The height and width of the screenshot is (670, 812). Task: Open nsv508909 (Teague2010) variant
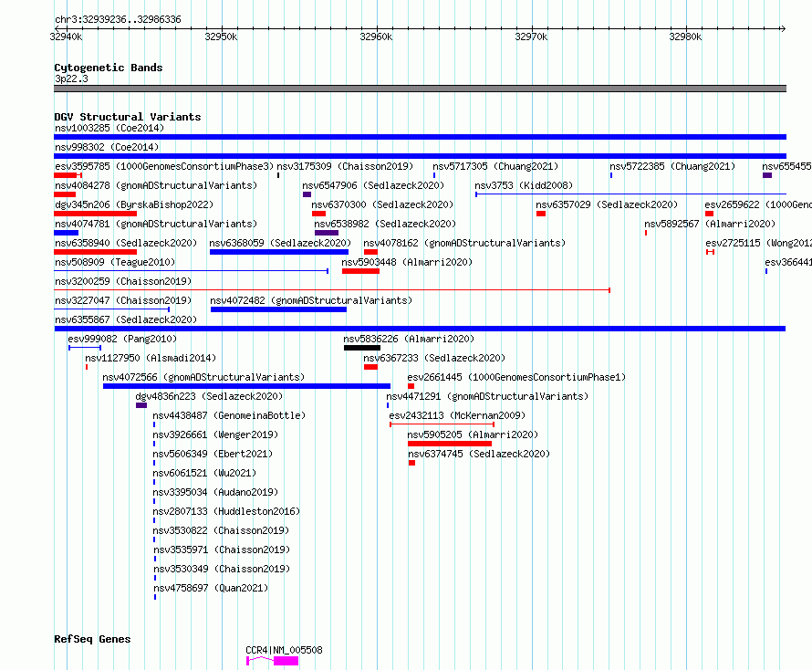tap(115, 262)
